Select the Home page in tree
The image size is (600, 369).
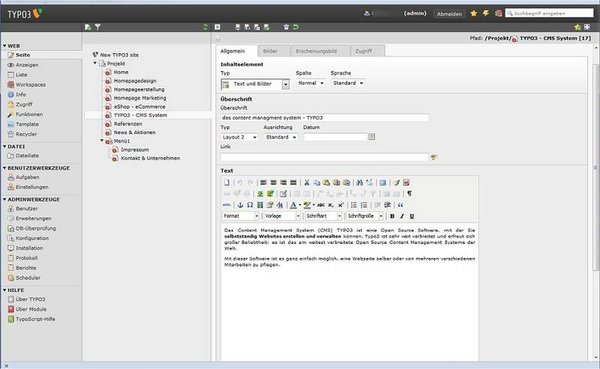(x=121, y=72)
